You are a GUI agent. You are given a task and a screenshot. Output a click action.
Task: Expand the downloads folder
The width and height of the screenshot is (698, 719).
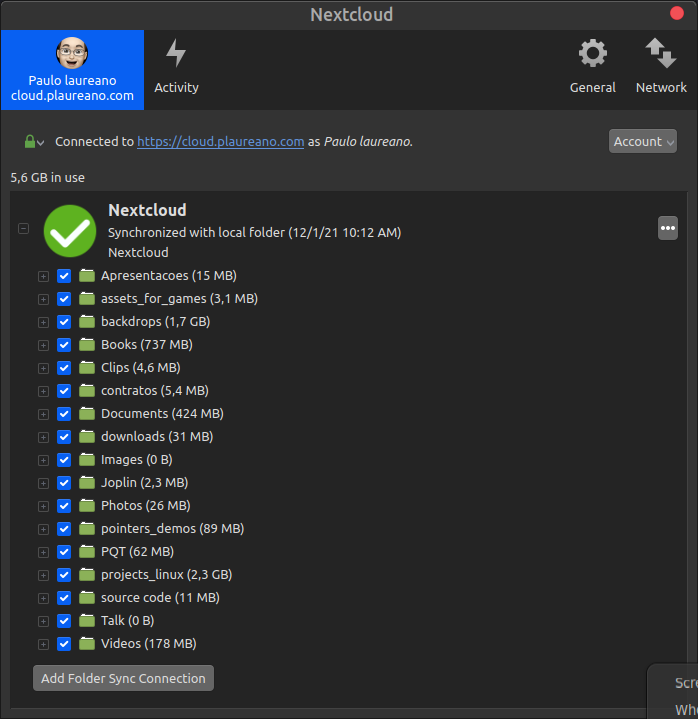(x=44, y=437)
